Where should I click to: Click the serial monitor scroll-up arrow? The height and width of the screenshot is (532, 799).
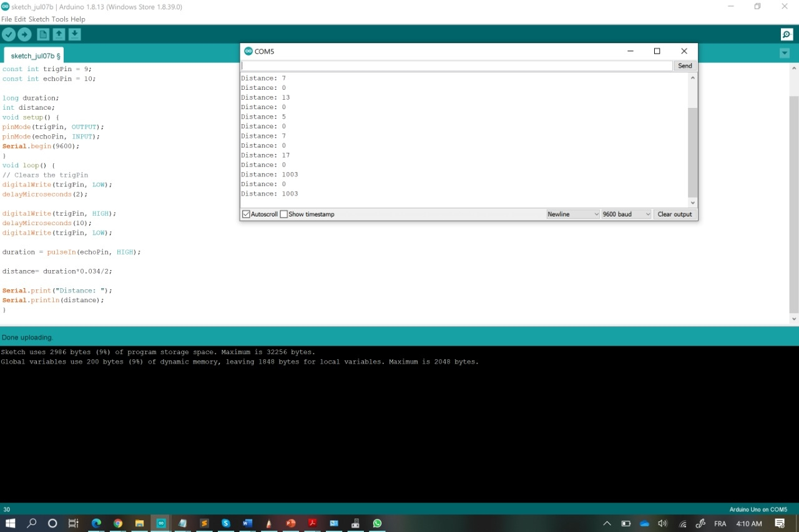coord(692,78)
